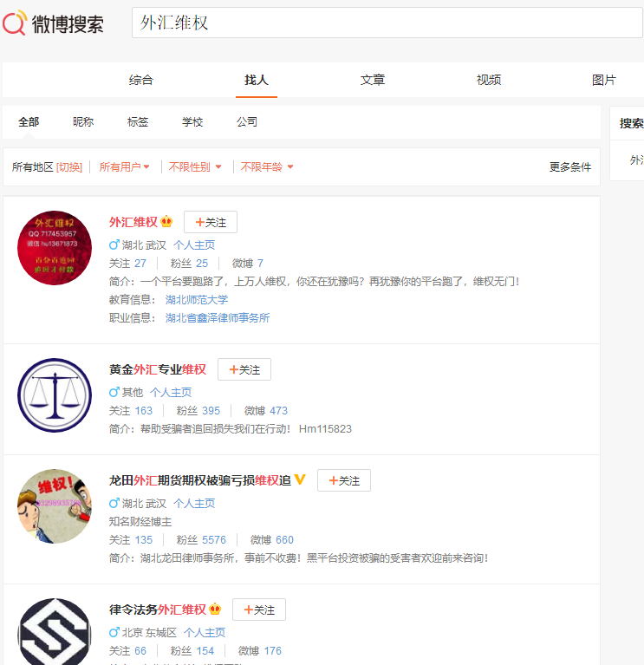Filter results by 标签

(138, 122)
